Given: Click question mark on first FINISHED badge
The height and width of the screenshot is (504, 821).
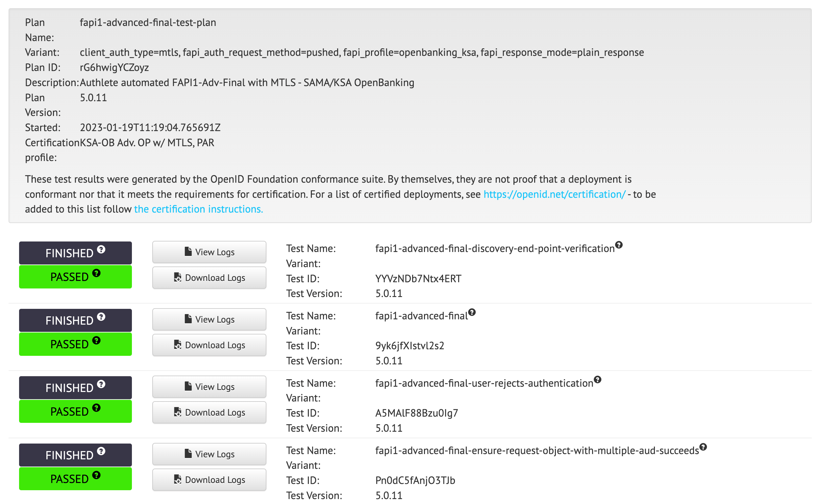Looking at the screenshot, I should click(101, 249).
